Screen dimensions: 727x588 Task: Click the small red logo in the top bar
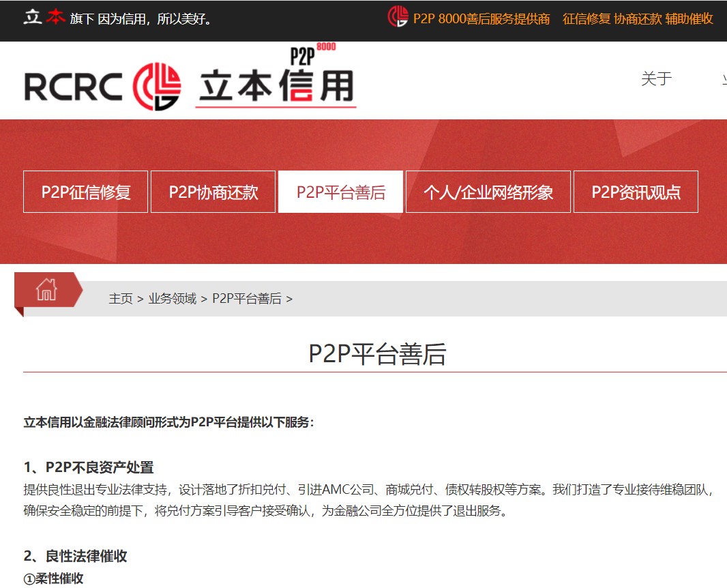(x=398, y=17)
